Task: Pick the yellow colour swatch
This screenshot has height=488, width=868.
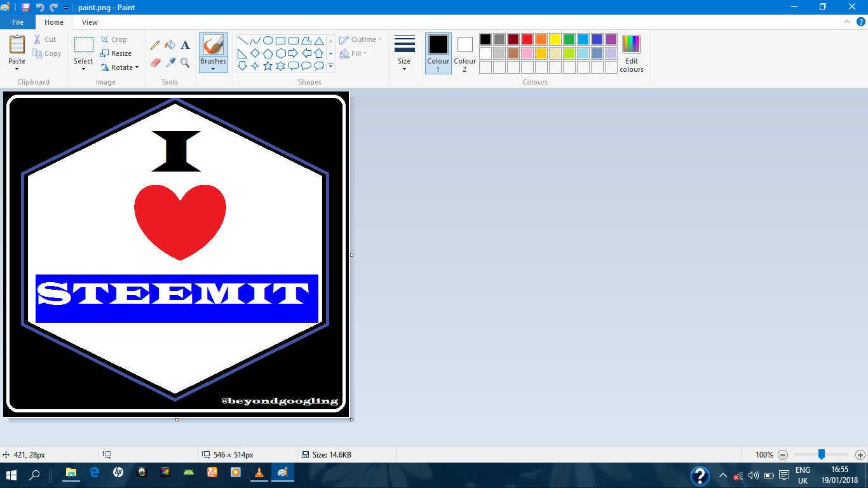Action: (x=555, y=39)
